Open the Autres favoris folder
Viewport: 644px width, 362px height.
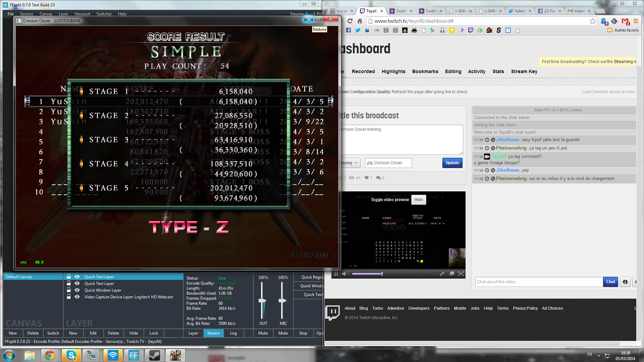[623, 30]
